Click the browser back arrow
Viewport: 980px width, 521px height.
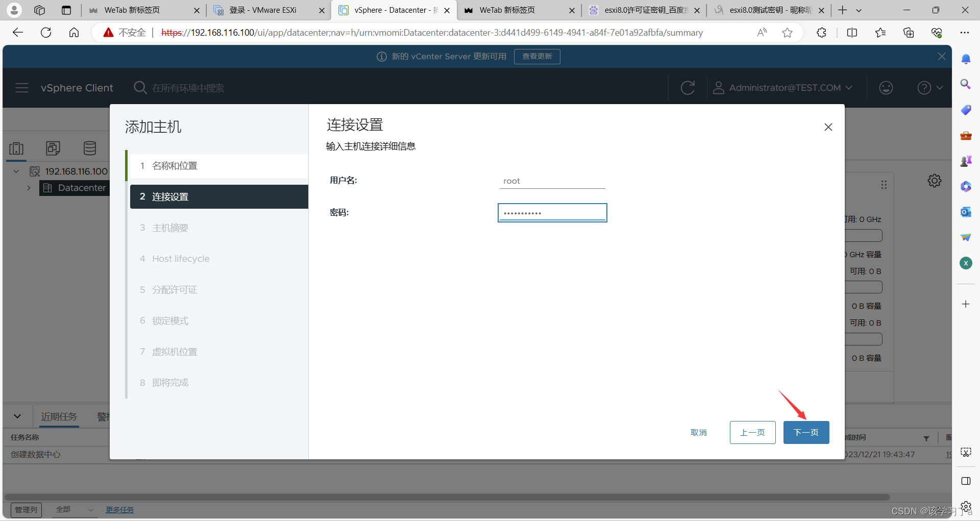point(18,33)
